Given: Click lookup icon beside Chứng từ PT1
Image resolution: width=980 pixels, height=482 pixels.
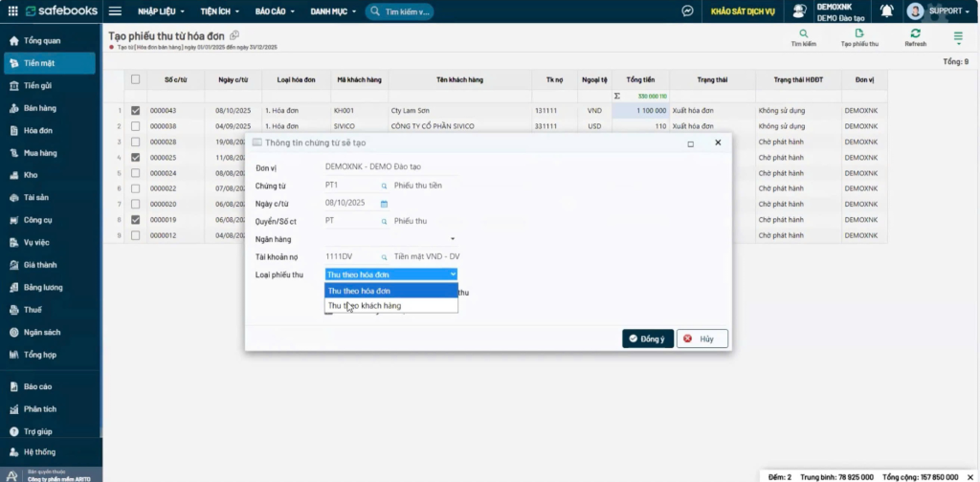Looking at the screenshot, I should 385,186.
